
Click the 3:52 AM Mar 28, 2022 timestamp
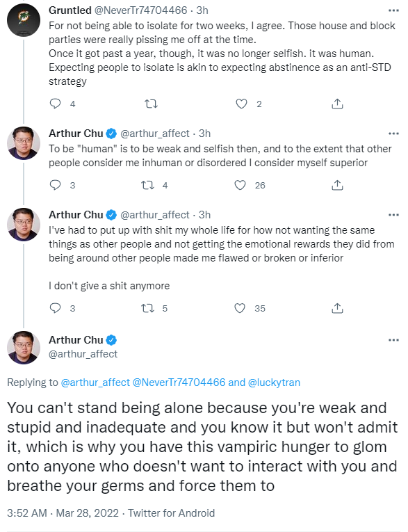click(63, 513)
